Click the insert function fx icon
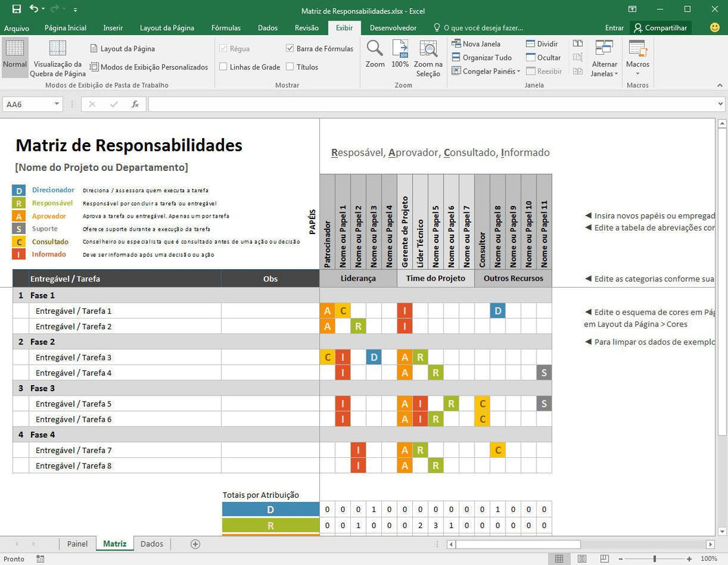 [x=135, y=104]
